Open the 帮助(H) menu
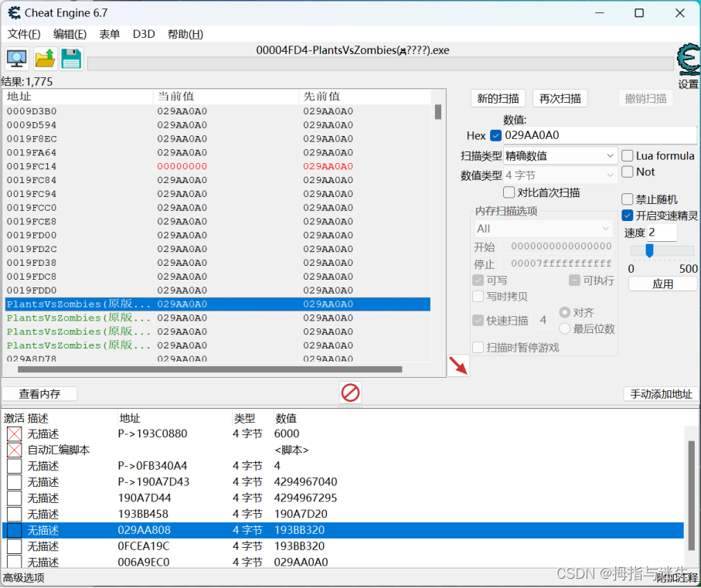701x588 pixels. (x=185, y=35)
